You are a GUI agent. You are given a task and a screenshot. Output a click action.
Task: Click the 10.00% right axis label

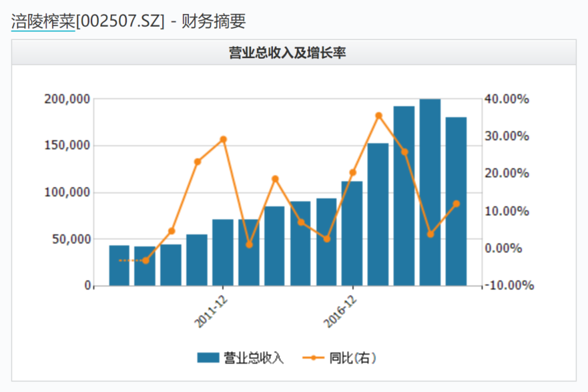(x=507, y=211)
